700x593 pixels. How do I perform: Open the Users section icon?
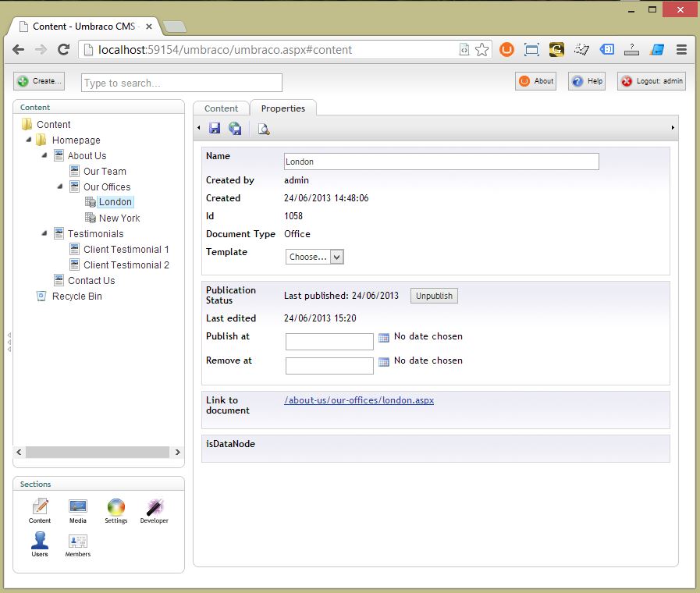[40, 545]
